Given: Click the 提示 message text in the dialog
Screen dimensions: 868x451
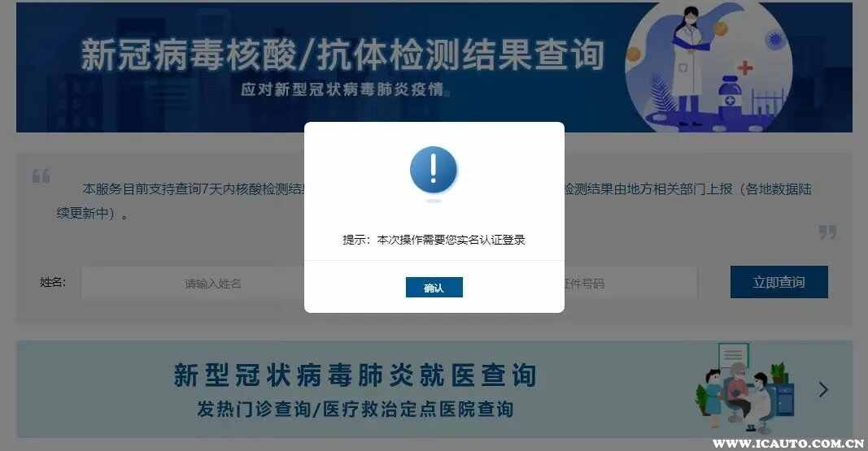Looking at the screenshot, I should point(434,240).
